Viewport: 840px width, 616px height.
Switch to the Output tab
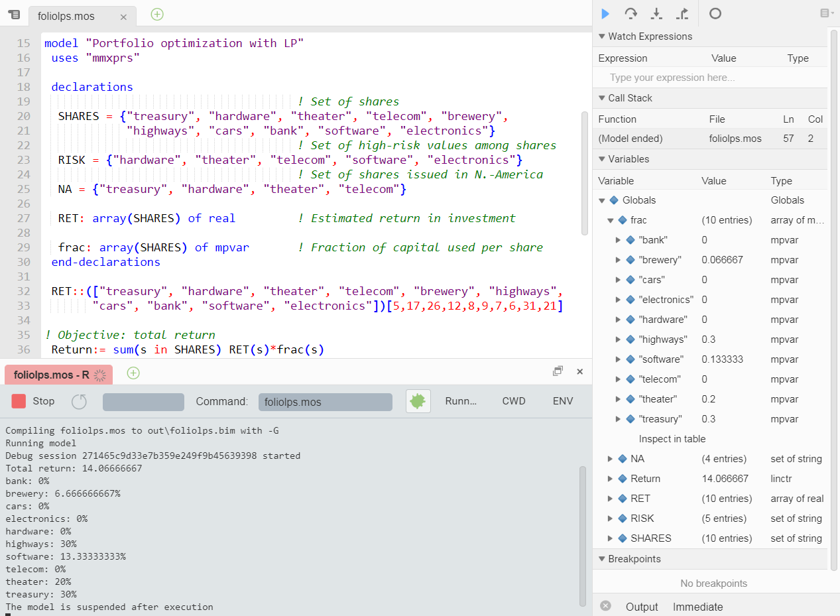click(x=642, y=607)
